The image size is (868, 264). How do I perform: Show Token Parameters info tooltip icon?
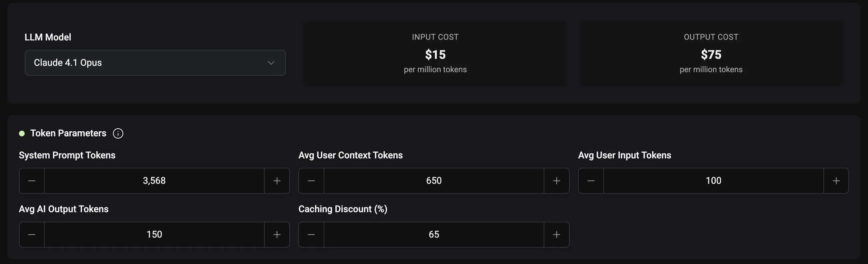click(x=118, y=133)
